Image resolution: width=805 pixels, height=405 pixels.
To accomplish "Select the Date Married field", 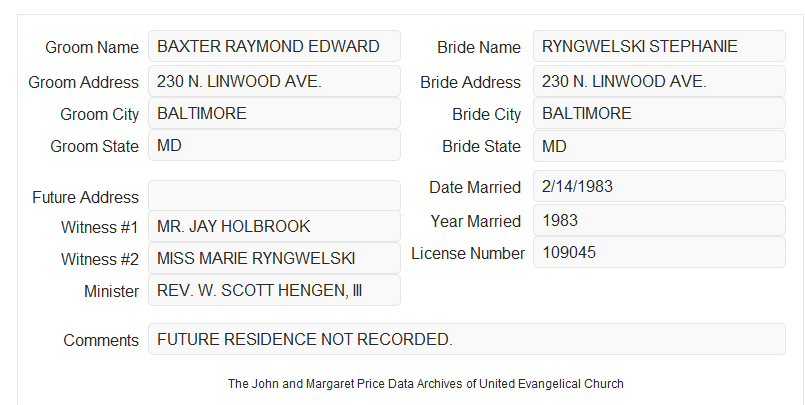I will click(659, 186).
